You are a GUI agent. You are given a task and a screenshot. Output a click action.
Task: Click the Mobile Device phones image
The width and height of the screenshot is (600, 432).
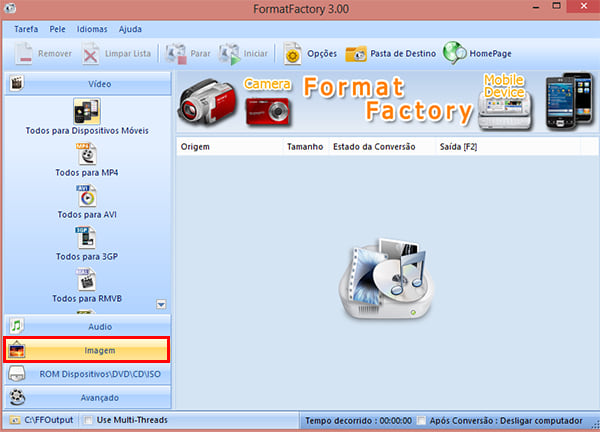570,101
